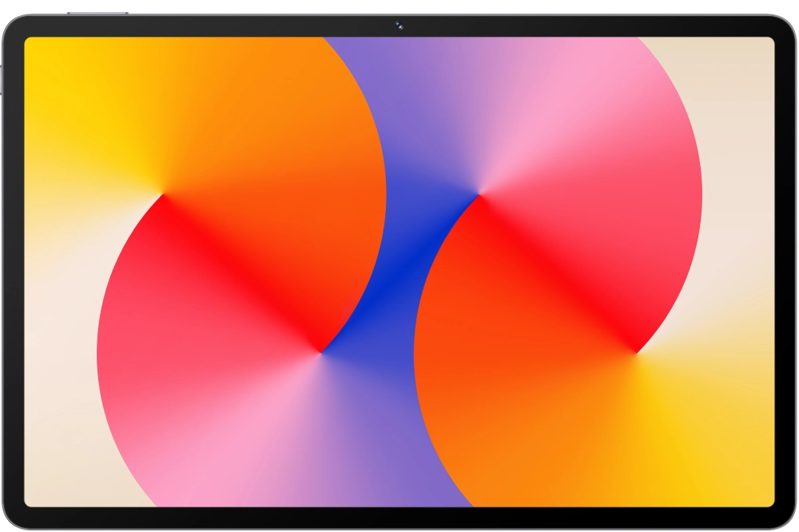
Task: Tap the lower-right gradient swirl's center point
Action: (x=636, y=351)
